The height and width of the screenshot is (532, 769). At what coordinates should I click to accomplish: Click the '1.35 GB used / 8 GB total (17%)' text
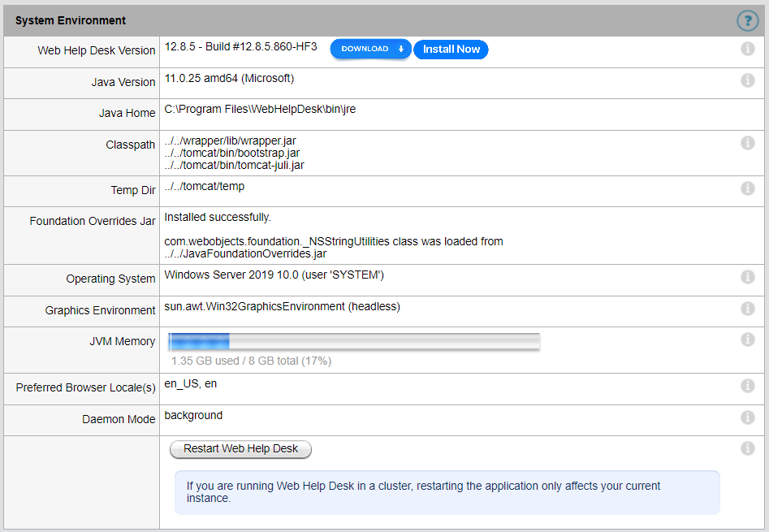tap(251, 361)
